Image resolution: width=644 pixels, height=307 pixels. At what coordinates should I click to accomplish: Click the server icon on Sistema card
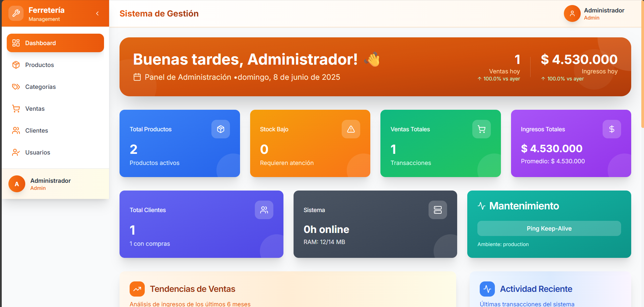[x=437, y=210]
